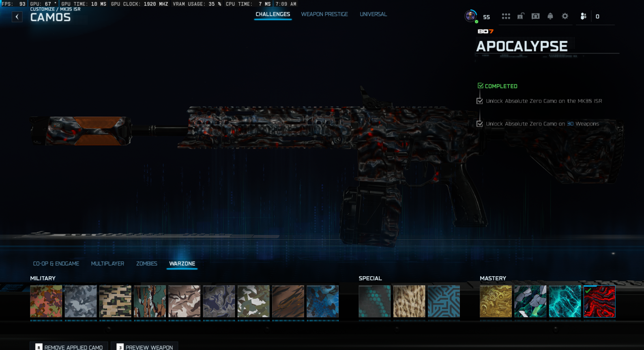This screenshot has height=350, width=644.
Task: Click the 'MILITARY' section heading
Action: click(43, 278)
